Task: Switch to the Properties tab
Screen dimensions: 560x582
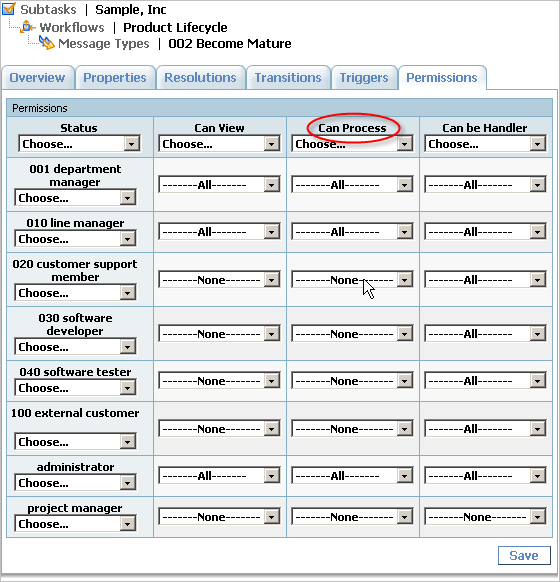Action: coord(115,78)
